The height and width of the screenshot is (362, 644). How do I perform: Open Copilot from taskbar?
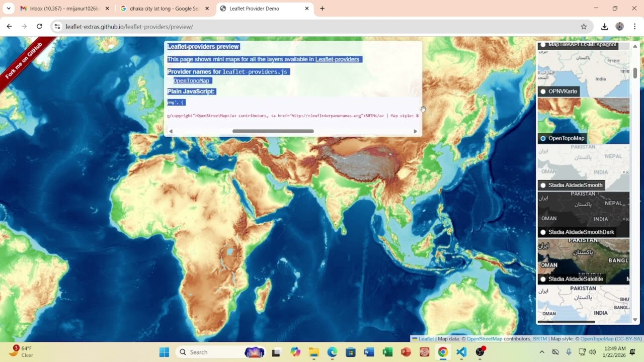click(x=295, y=352)
